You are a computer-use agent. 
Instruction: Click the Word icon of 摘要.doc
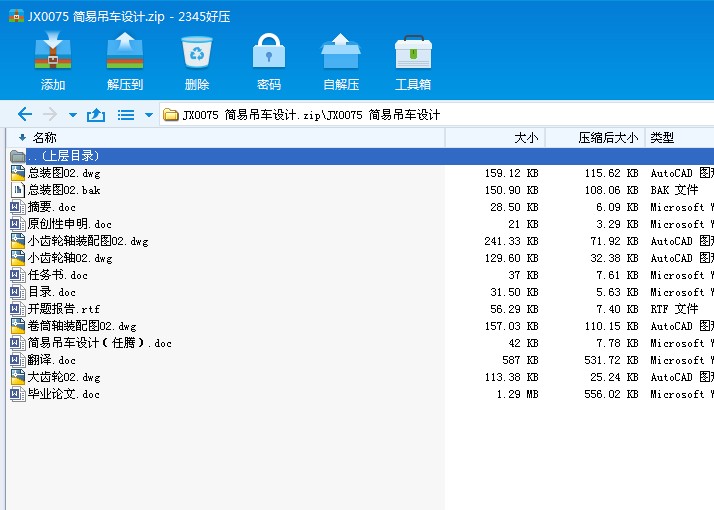(x=17, y=207)
